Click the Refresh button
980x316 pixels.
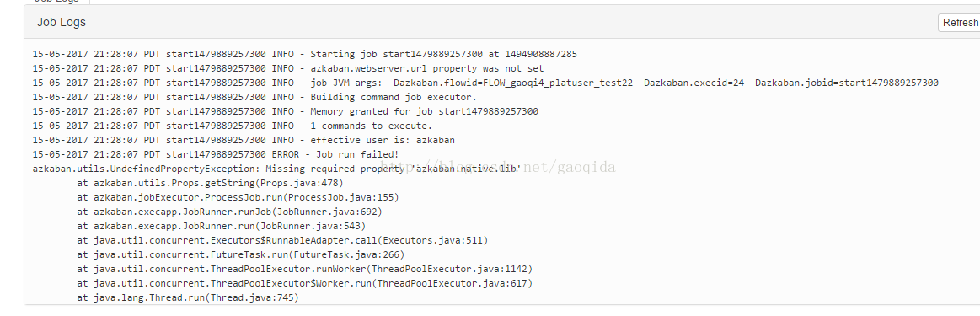(960, 23)
